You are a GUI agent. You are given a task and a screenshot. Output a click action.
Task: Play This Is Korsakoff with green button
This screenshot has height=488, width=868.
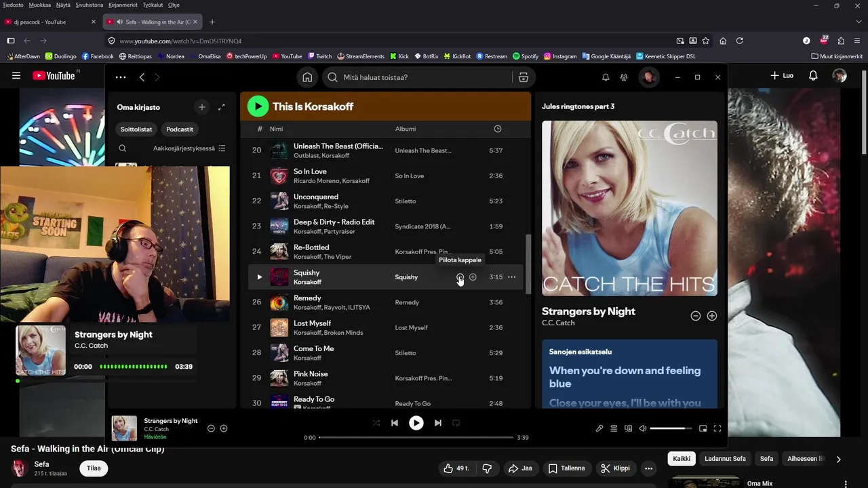[x=258, y=106]
